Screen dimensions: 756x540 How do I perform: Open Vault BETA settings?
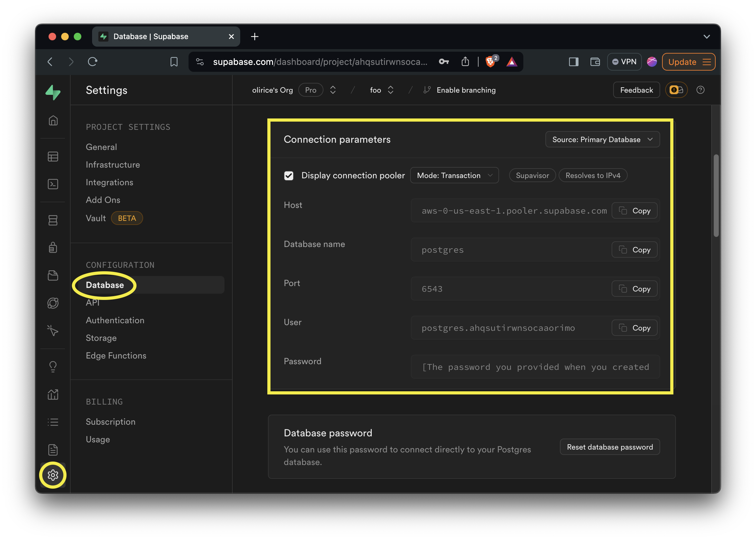tap(114, 218)
